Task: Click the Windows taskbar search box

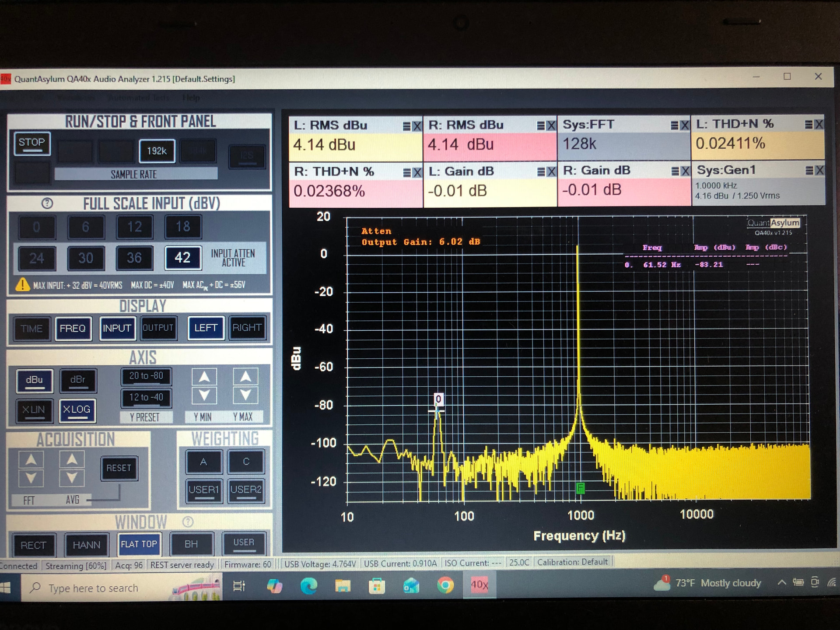Action: point(93,588)
